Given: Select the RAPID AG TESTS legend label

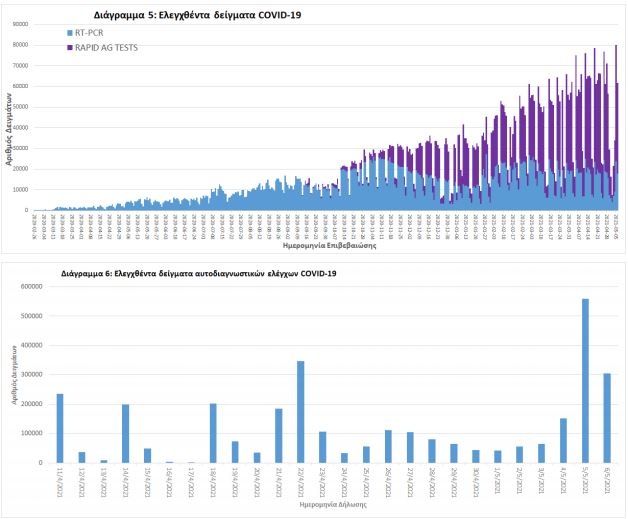Looking at the screenshot, I should tap(108, 47).
